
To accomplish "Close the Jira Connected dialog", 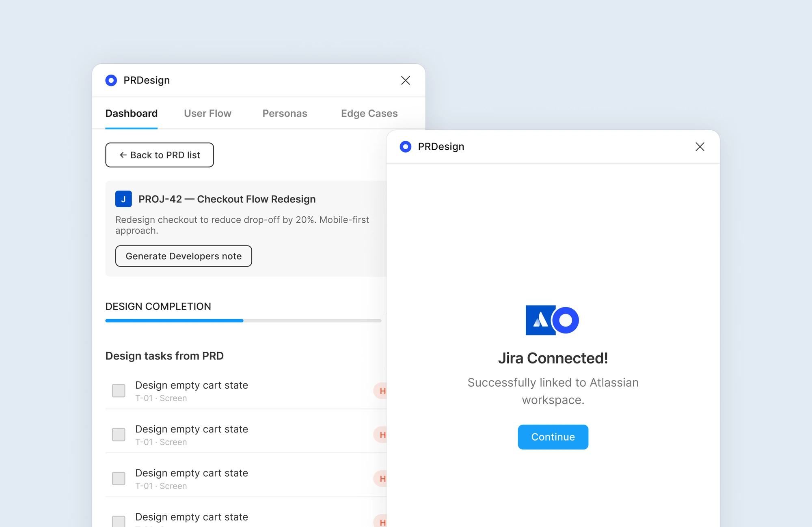I will click(700, 146).
